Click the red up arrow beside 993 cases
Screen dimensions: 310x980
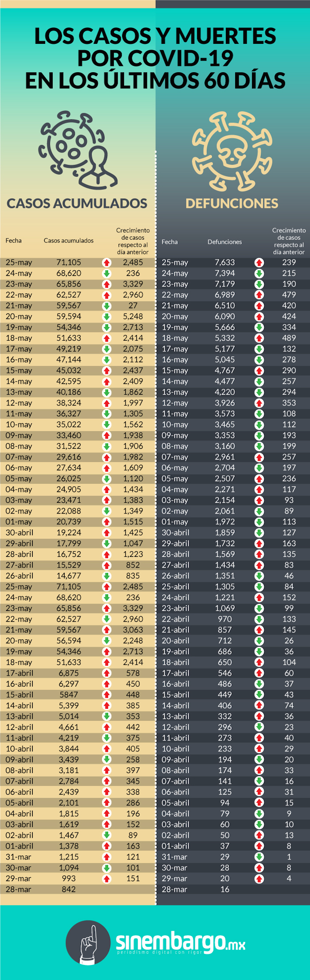click(x=106, y=879)
